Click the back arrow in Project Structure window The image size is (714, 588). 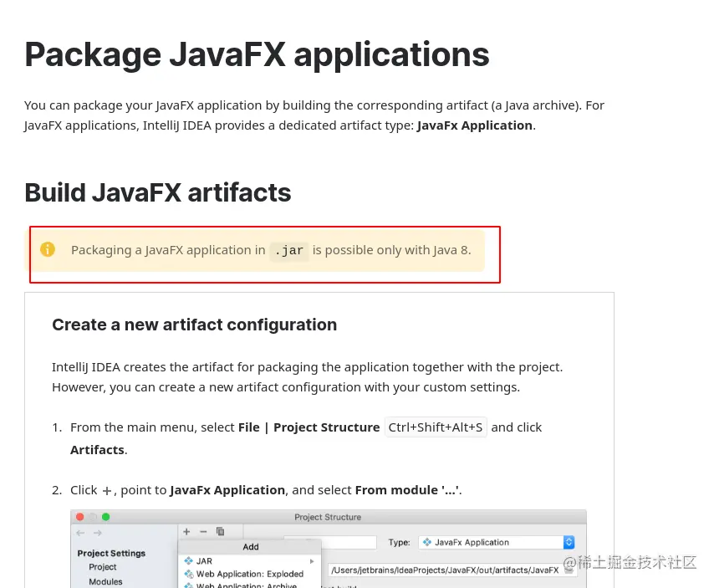coord(80,533)
